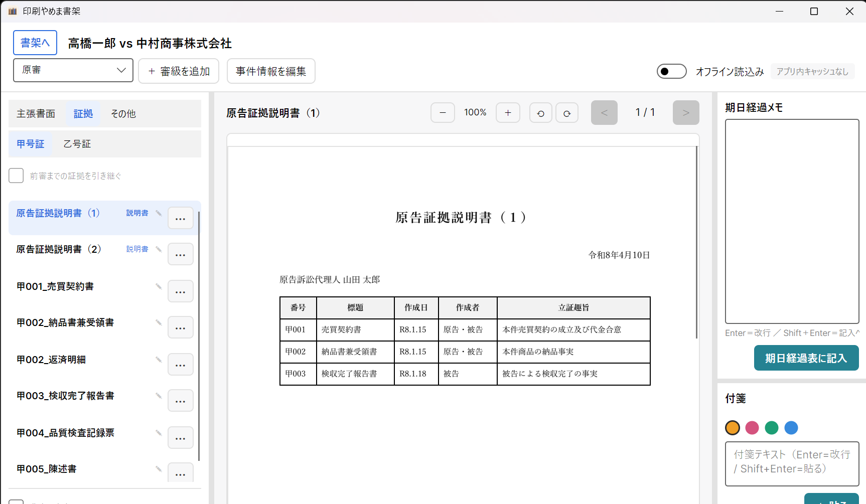Click the アプリ内キャッシュなし status label
Viewport: 866px width, 504px height.
tap(812, 71)
